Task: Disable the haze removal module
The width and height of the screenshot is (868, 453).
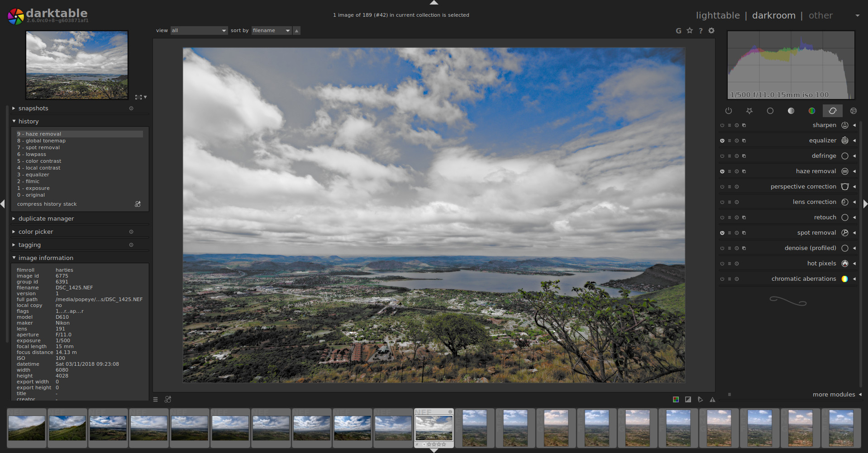Action: 722,171
